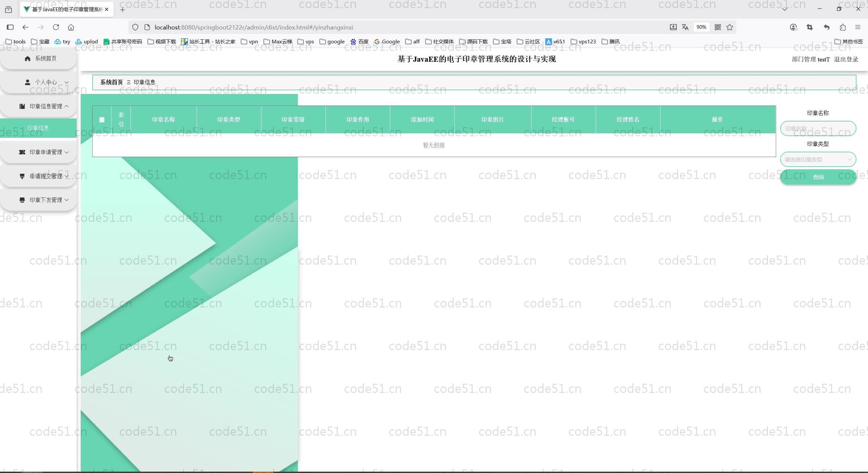Expand the 印章下发管理 menu
This screenshot has width=868, height=473.
(x=45, y=200)
